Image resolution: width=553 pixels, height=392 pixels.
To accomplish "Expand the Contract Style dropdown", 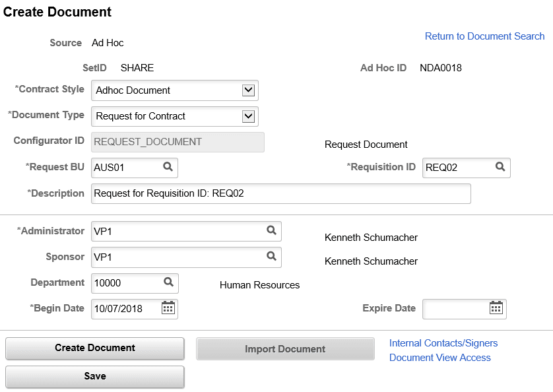I will [247, 90].
